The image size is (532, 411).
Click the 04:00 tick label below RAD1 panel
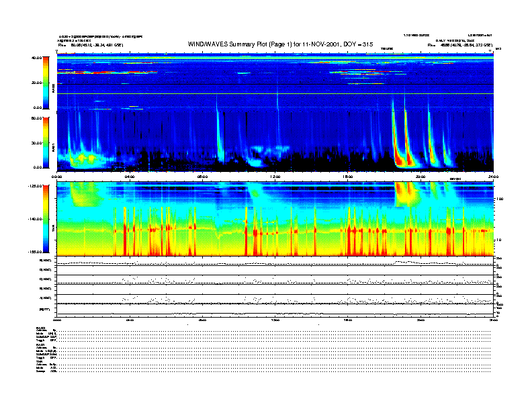(130, 177)
